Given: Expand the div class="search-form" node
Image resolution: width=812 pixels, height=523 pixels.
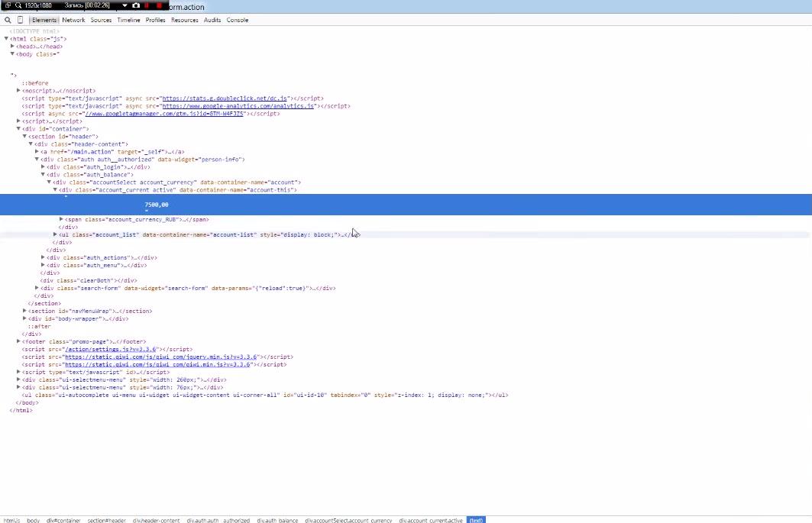Looking at the screenshot, I should pos(37,288).
